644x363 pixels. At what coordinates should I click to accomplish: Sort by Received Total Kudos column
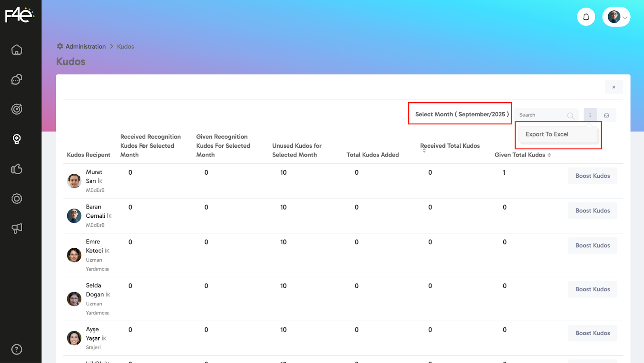[x=424, y=151]
